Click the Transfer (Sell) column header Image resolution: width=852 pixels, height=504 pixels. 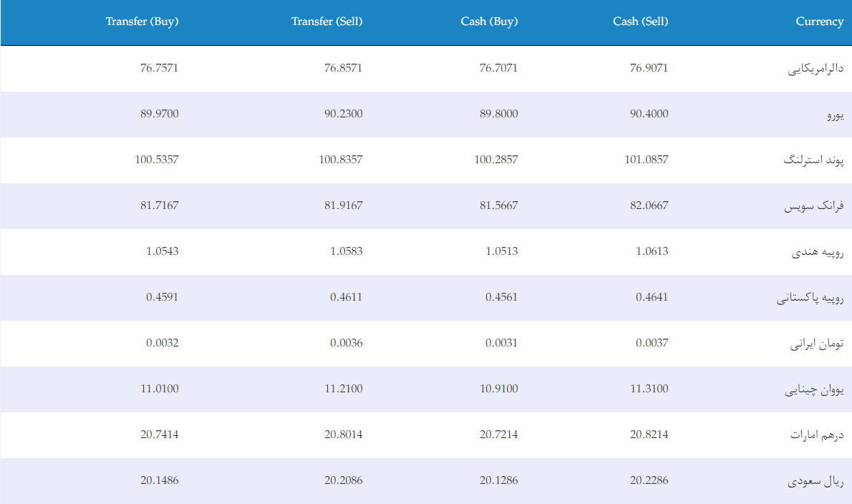coord(326,21)
